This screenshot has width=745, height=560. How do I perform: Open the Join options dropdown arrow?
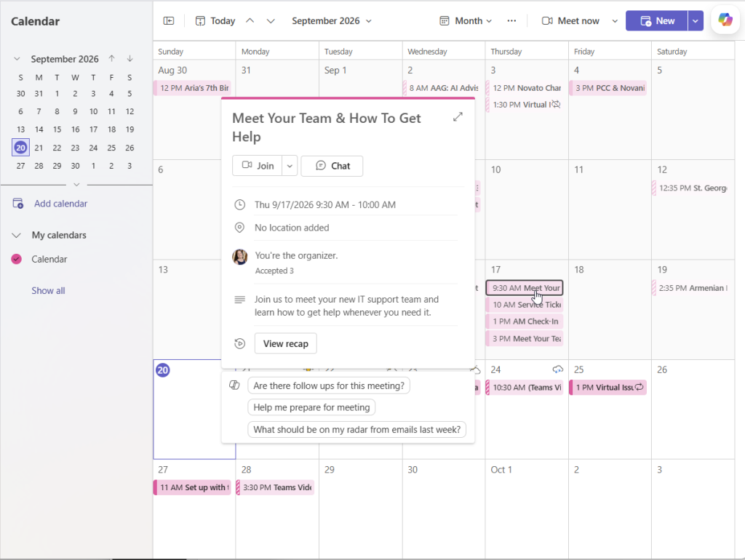290,166
